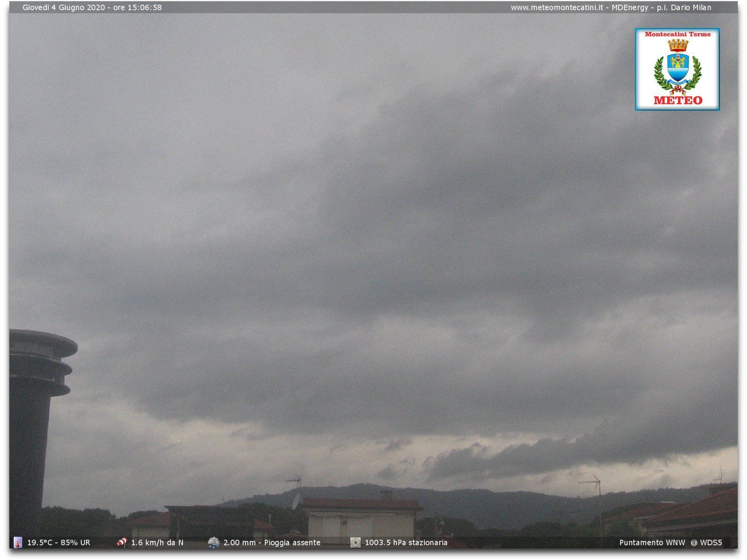Click the '19.5°C - 85% UR' reading
The image size is (747, 560).
[x=59, y=543]
